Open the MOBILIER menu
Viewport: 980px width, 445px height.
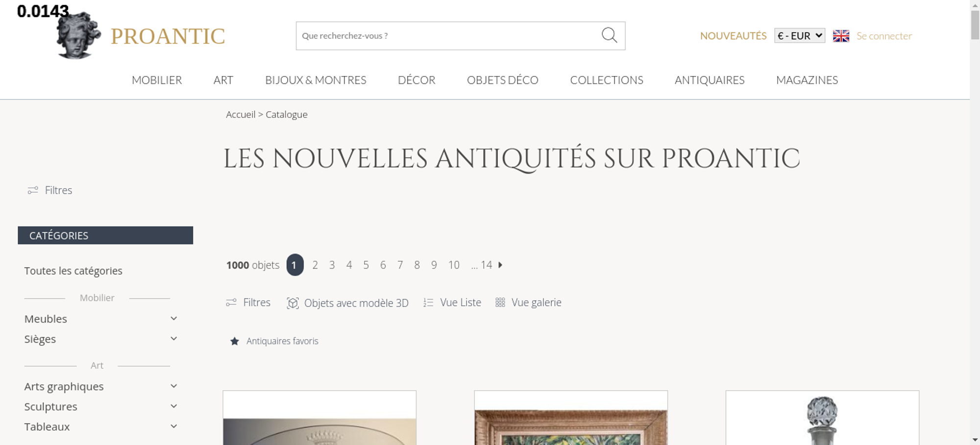coord(157,80)
